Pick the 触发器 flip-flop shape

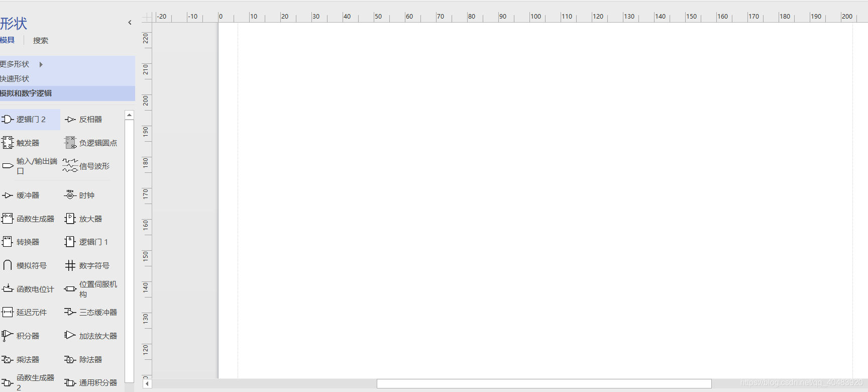click(21, 143)
